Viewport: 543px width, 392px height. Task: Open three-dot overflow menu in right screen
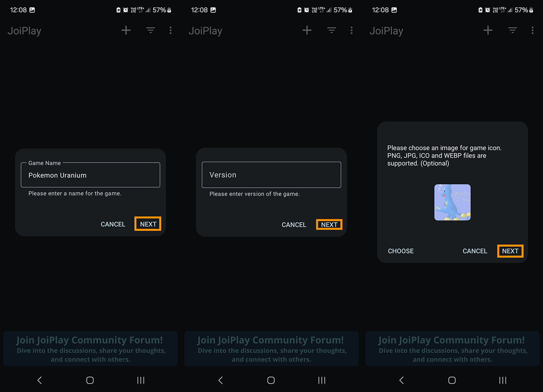click(x=532, y=30)
